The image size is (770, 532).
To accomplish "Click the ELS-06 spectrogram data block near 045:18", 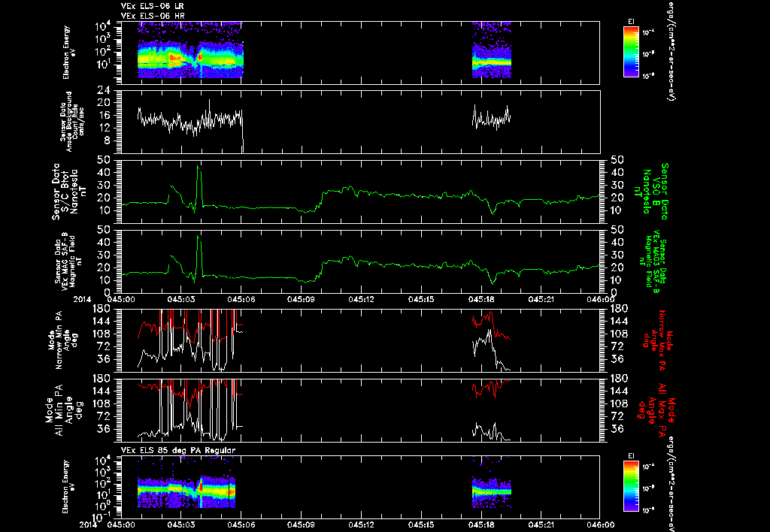I will tap(492, 50).
